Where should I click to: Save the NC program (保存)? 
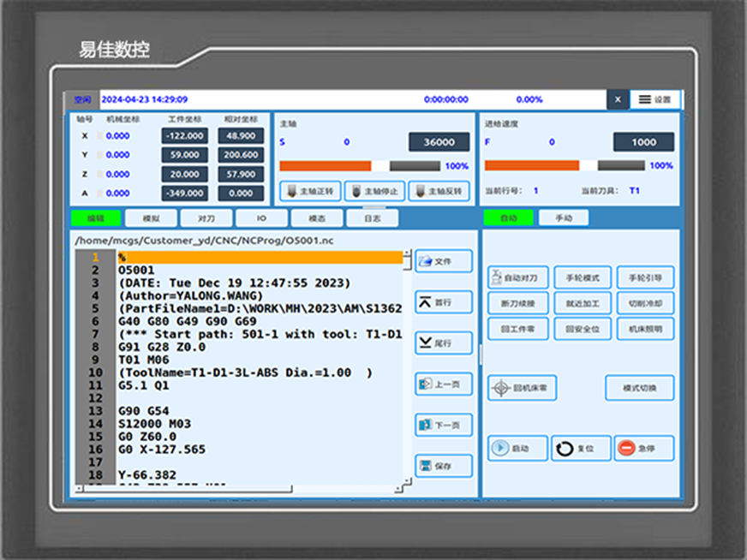click(443, 466)
